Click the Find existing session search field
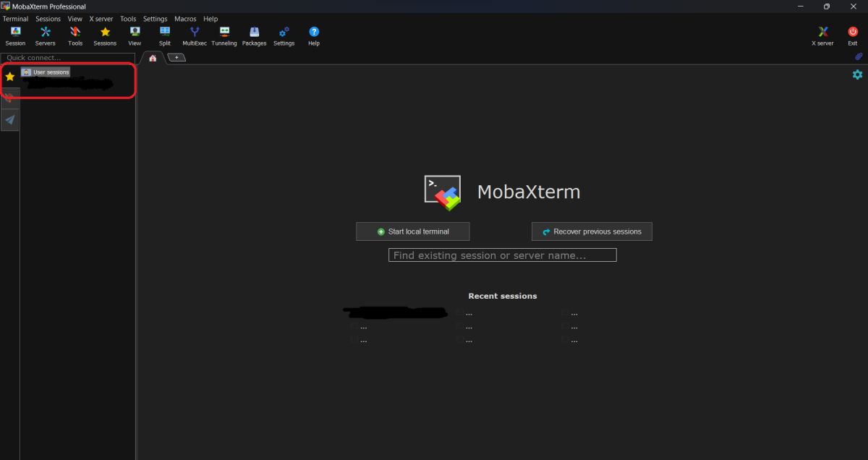The image size is (868, 460). (502, 255)
